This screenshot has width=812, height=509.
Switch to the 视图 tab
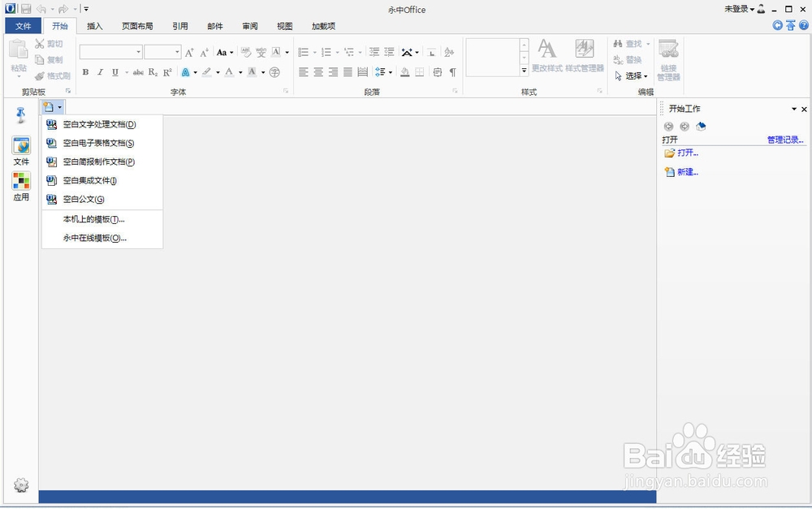click(284, 26)
